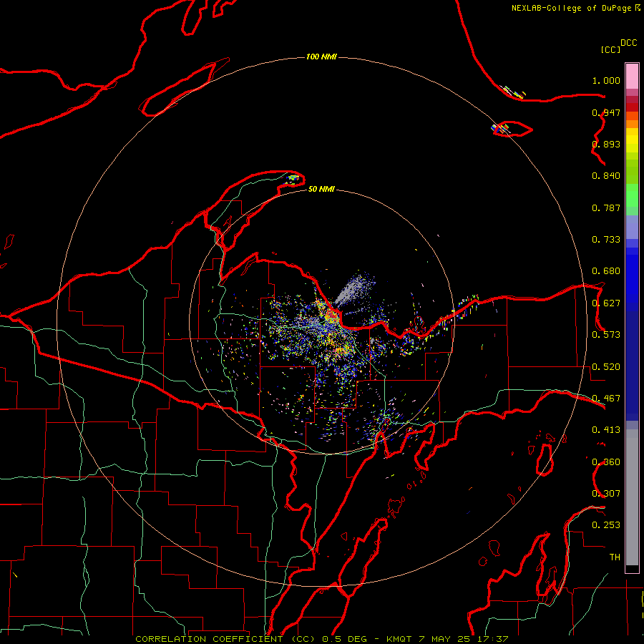Click the 0.733 scale value
644x644 pixels.
click(606, 240)
